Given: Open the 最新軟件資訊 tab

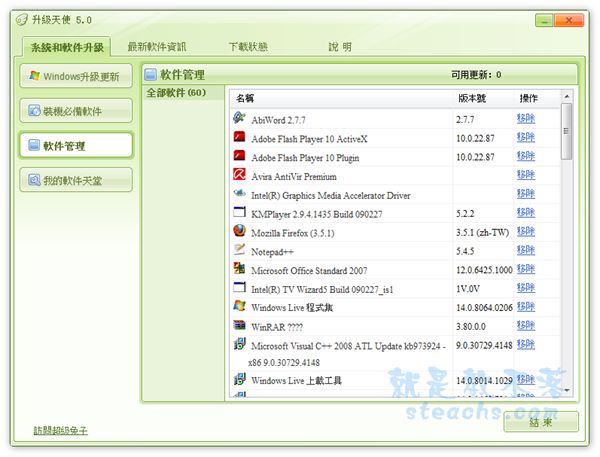Looking at the screenshot, I should pos(157,47).
